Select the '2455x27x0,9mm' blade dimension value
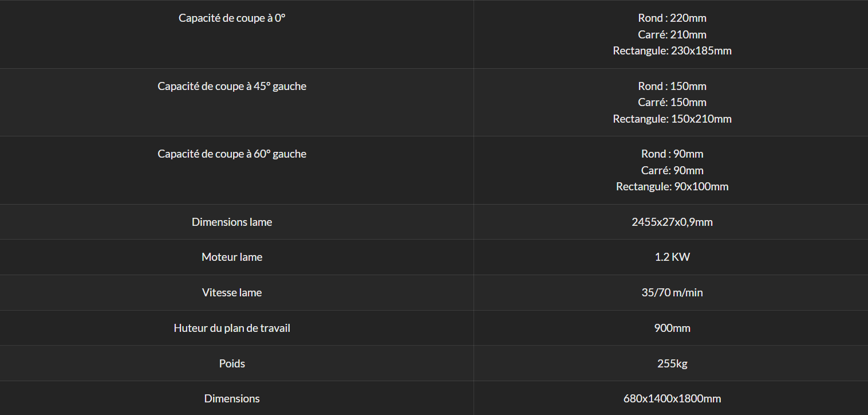This screenshot has height=415, width=868. (x=672, y=222)
